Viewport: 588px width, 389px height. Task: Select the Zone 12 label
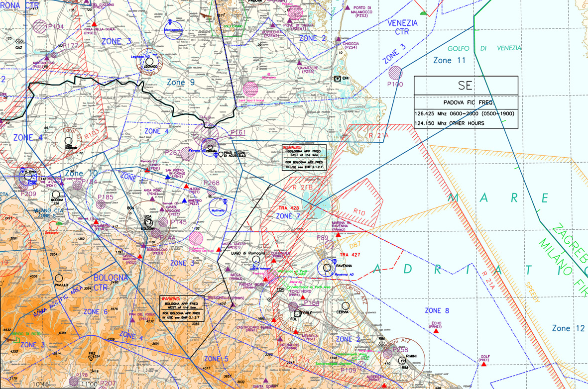tap(568, 328)
